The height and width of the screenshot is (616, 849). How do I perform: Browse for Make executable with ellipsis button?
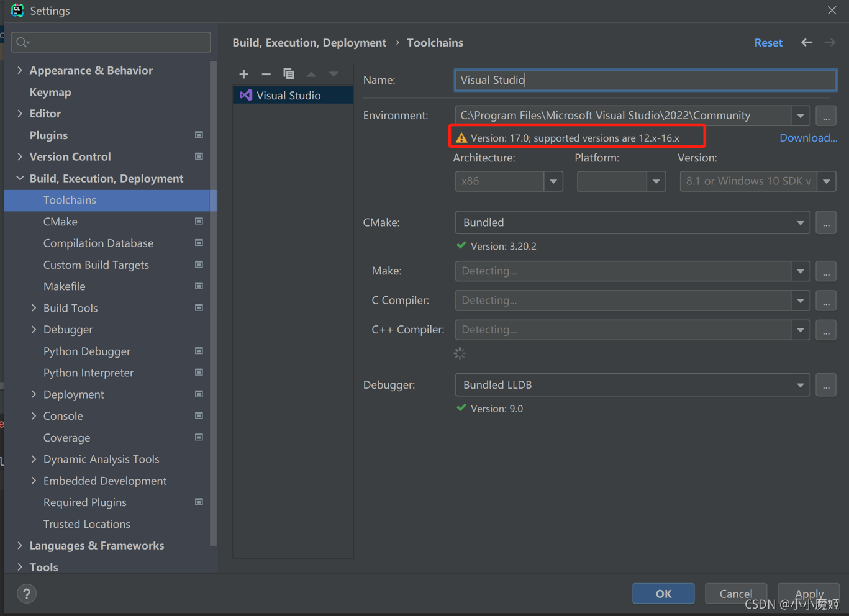tap(826, 271)
